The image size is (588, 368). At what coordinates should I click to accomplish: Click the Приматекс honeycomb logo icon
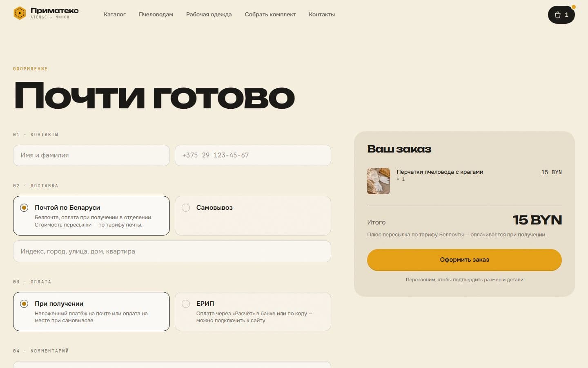(x=20, y=13)
